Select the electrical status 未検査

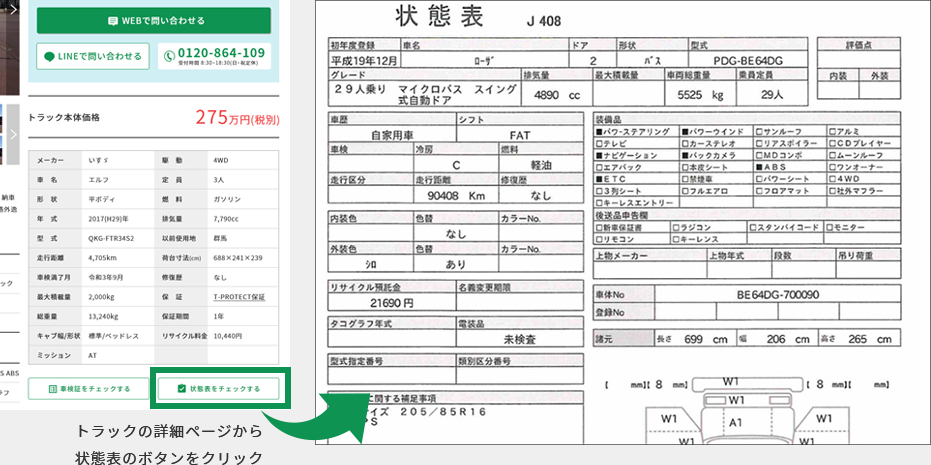[x=520, y=340]
